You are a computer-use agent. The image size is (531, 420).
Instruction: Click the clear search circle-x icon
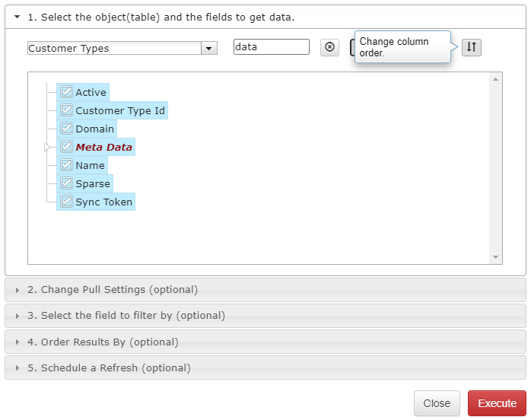point(329,47)
